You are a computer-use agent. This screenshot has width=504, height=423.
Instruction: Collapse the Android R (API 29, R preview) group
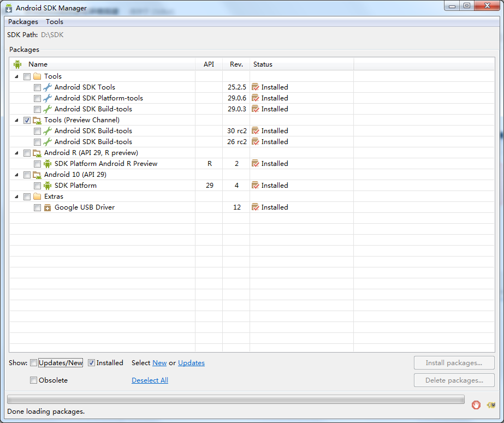(17, 153)
